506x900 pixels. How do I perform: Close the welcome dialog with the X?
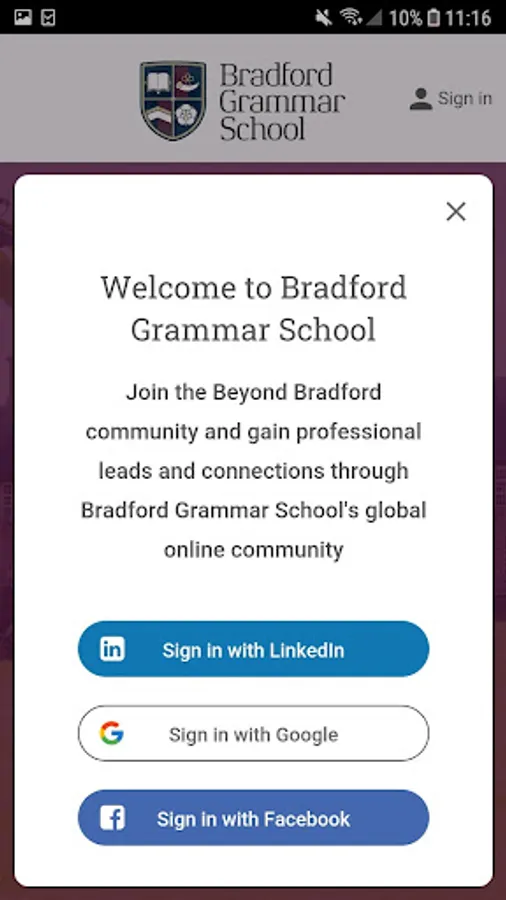[x=456, y=212]
